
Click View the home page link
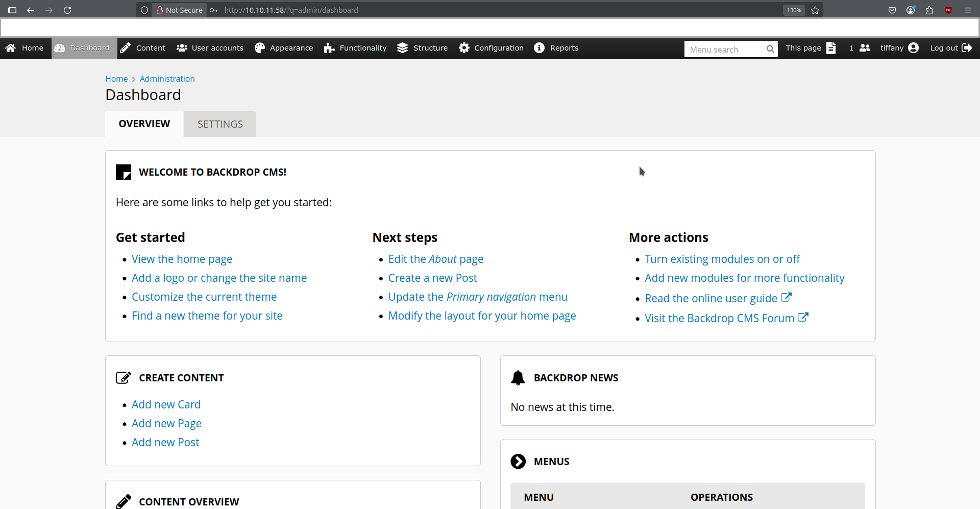coord(182,259)
